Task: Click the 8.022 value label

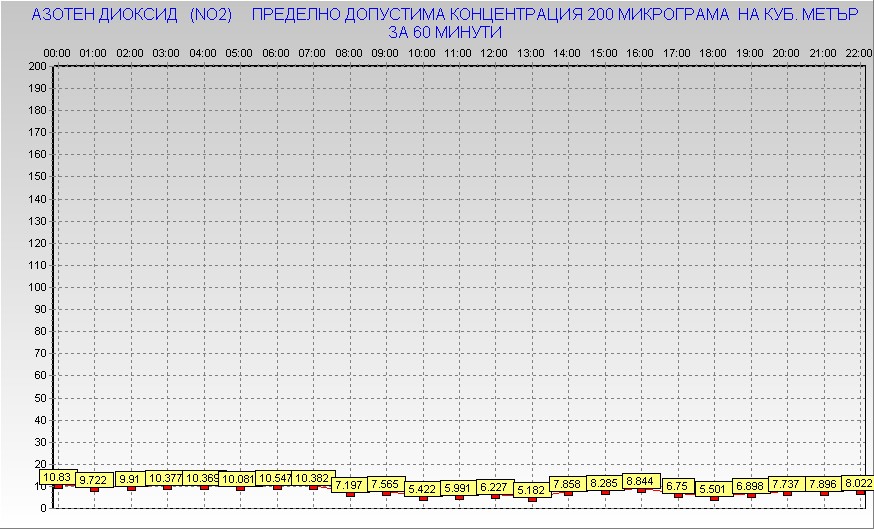Action: click(858, 483)
